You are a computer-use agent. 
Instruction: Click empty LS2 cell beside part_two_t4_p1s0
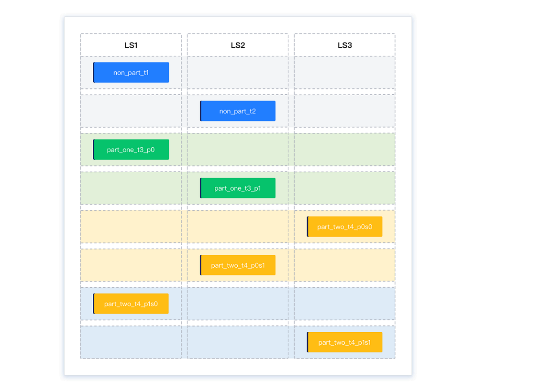click(x=238, y=304)
